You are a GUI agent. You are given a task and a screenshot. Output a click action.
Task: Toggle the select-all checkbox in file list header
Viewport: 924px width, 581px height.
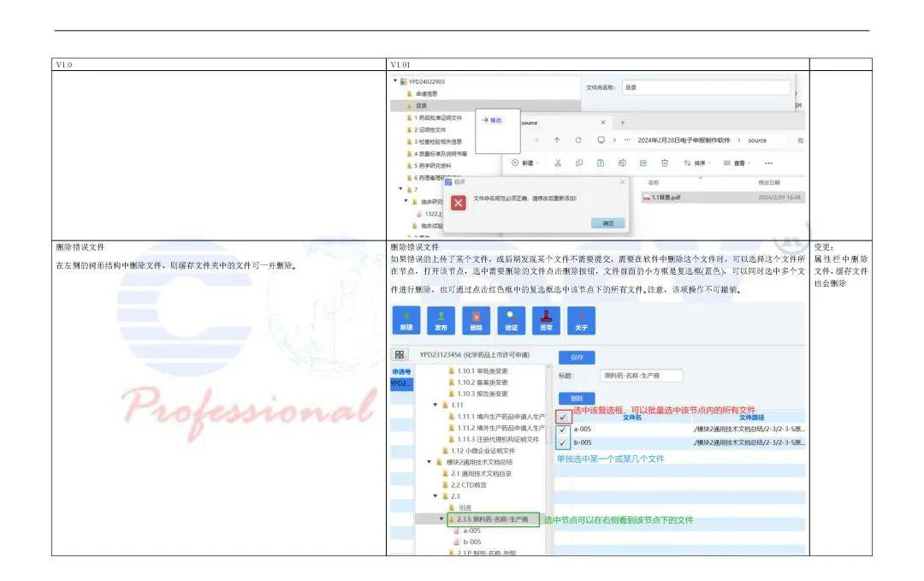tap(562, 417)
